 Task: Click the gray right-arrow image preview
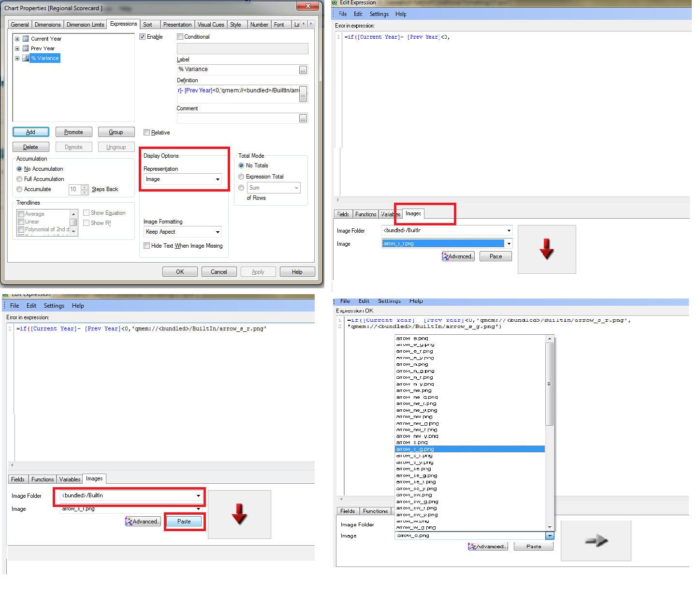[x=596, y=540]
